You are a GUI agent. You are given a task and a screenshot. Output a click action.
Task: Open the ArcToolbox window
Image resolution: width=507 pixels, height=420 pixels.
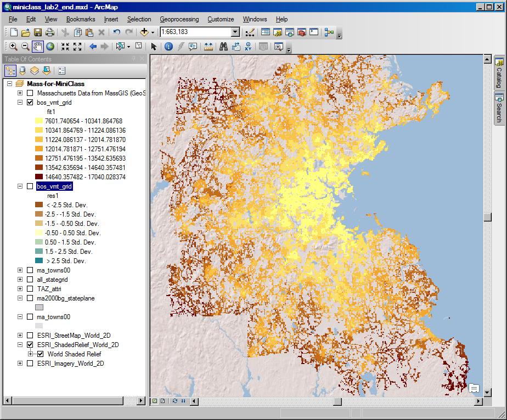click(301, 32)
